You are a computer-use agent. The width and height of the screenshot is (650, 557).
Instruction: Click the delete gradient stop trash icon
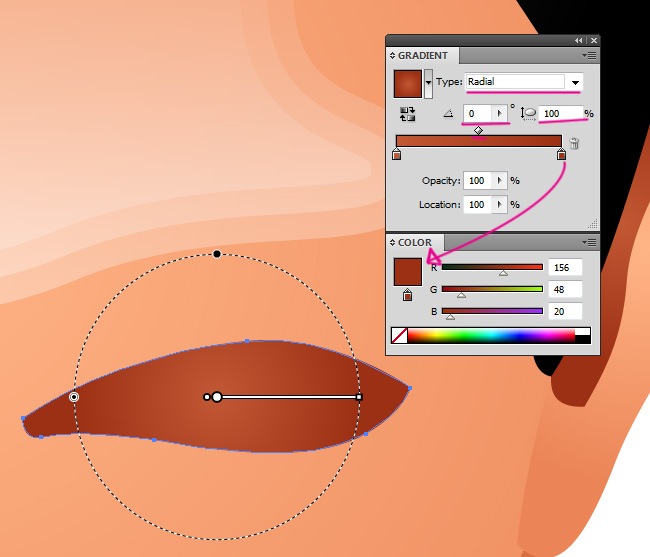(x=575, y=144)
